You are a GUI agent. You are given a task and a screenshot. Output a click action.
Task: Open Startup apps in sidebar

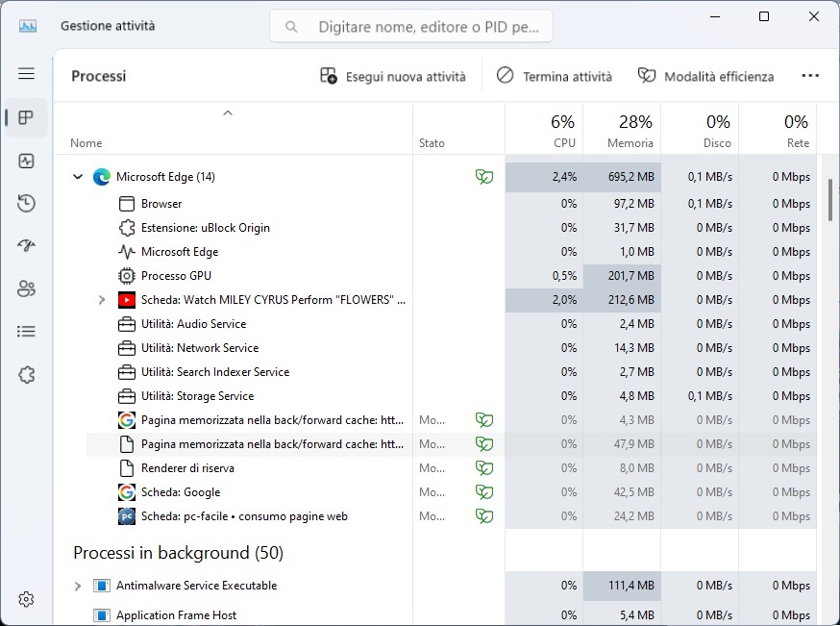click(x=26, y=246)
